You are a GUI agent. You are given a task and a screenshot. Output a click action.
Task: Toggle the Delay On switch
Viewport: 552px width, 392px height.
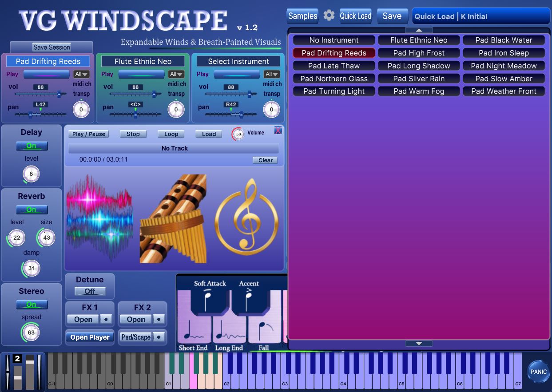32,146
